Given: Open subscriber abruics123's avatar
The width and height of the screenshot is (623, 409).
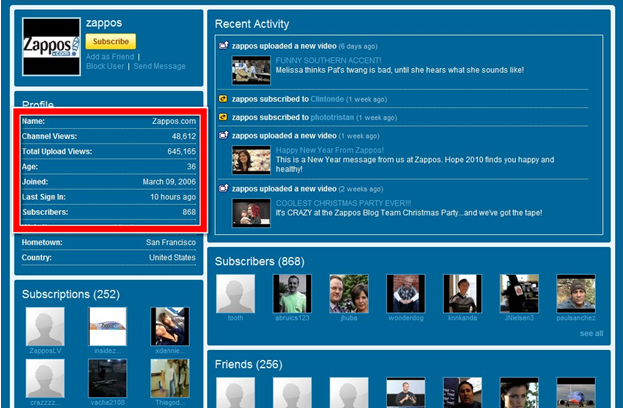Looking at the screenshot, I should coord(291,294).
